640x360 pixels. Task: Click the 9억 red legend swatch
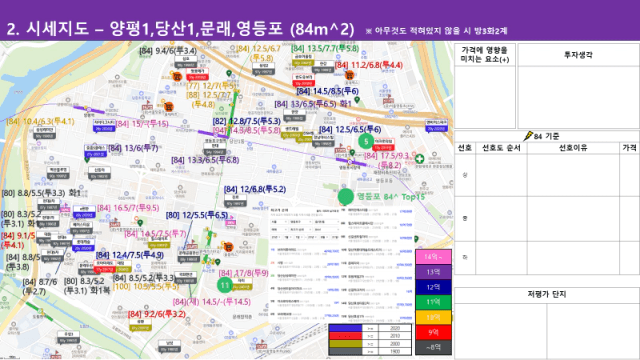point(433,332)
